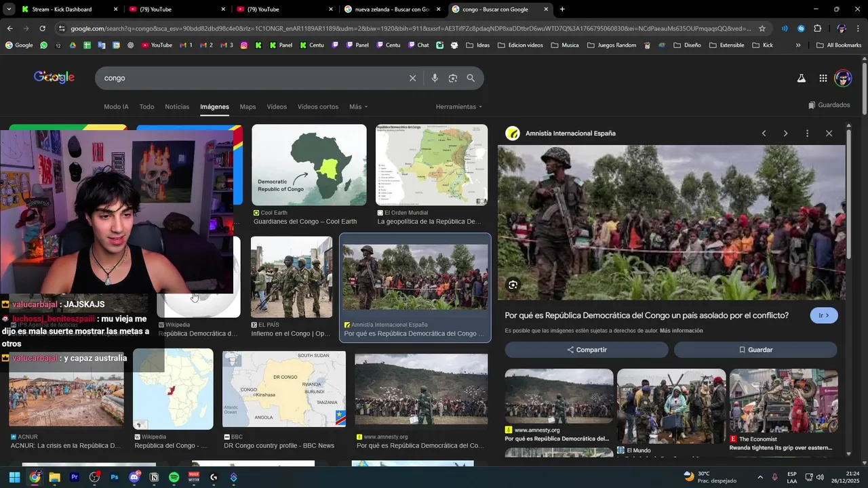Open Cool Earth Africa map thumbnail

309,165
